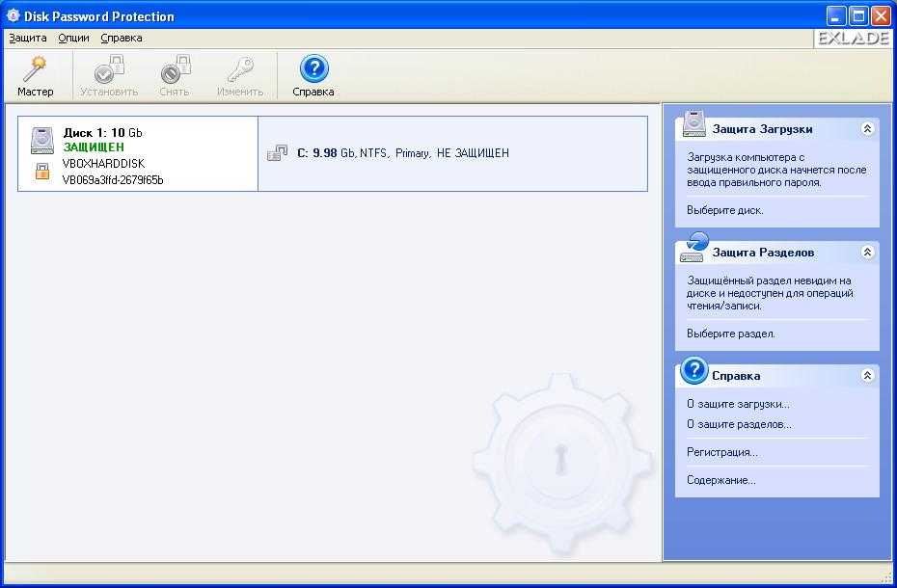Open the Справка menu in menu bar
The image size is (897, 588).
[x=122, y=38]
